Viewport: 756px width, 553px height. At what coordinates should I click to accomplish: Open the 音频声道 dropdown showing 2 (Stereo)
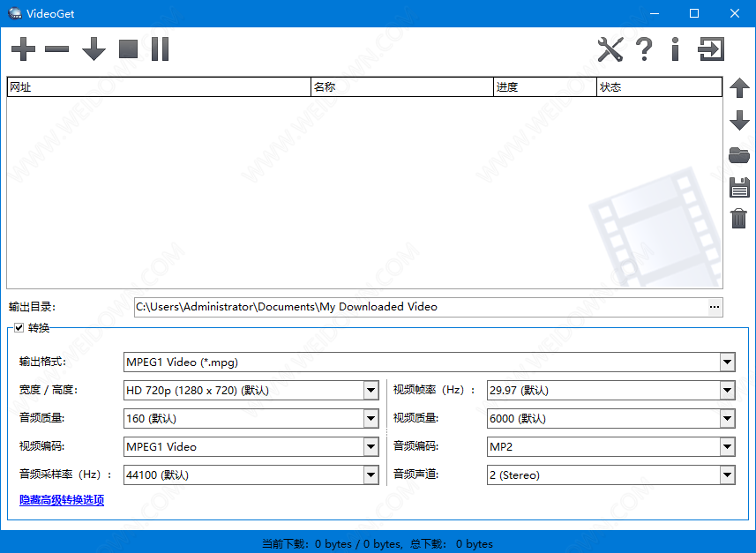610,475
